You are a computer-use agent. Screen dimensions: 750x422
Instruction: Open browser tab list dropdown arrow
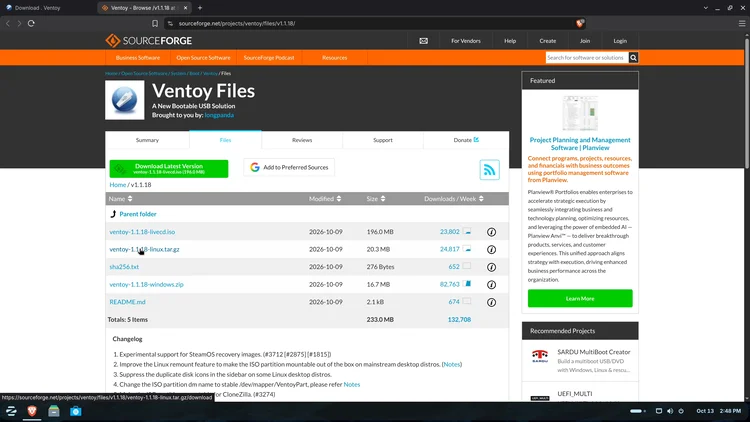click(706, 8)
